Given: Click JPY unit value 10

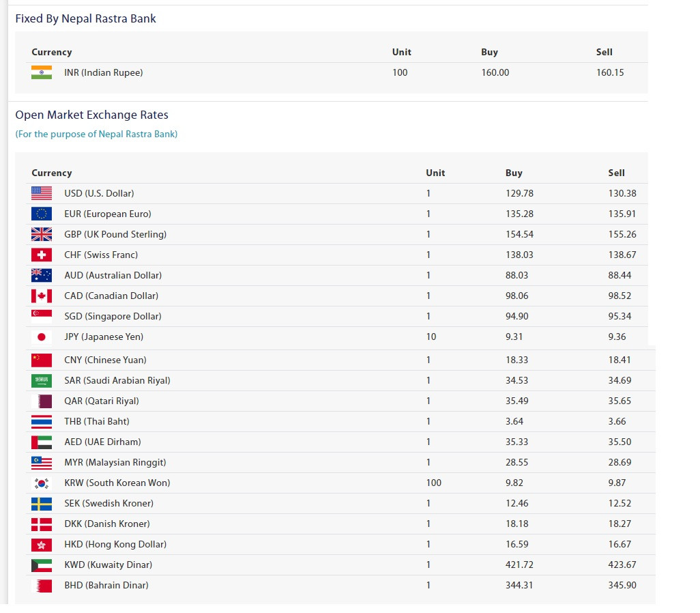Looking at the screenshot, I should coord(431,337).
